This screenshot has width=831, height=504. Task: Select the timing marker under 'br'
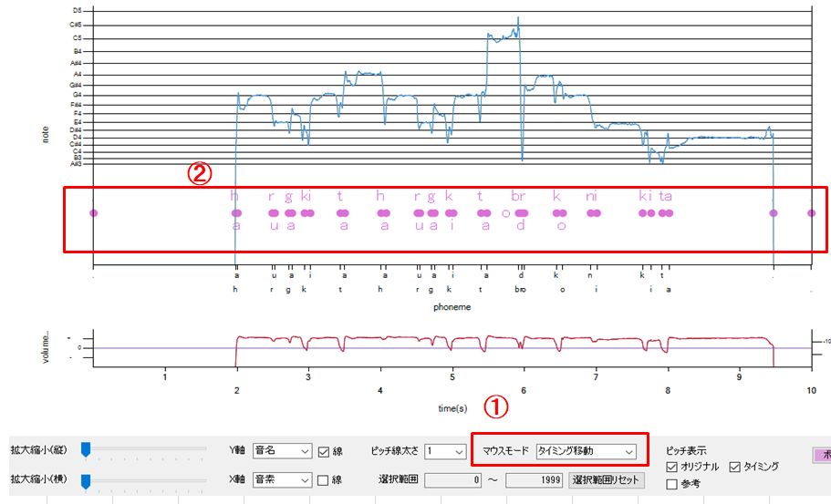[x=522, y=213]
